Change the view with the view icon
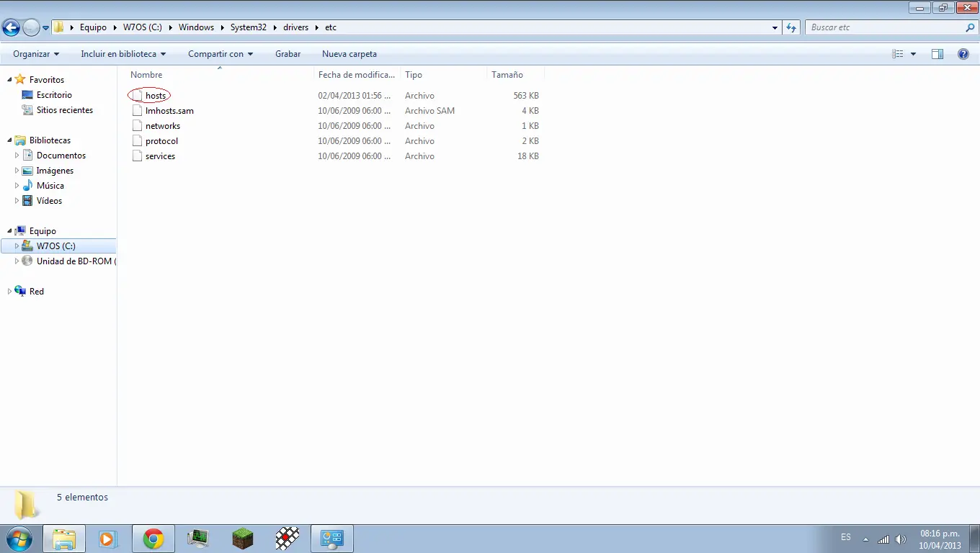980x553 pixels. tap(898, 54)
